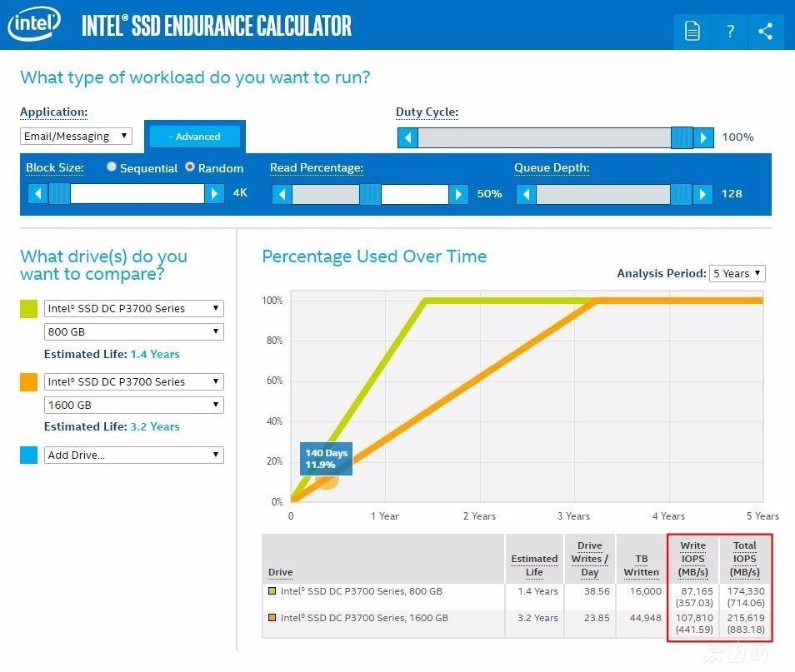This screenshot has width=795, height=672.
Task: Open the 800 GB capacity dropdown
Action: 134,332
